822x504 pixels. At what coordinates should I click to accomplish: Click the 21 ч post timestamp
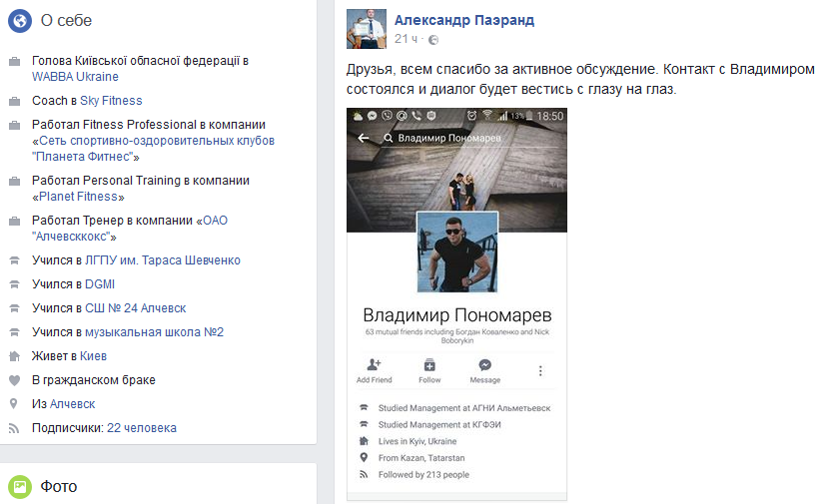click(x=406, y=39)
